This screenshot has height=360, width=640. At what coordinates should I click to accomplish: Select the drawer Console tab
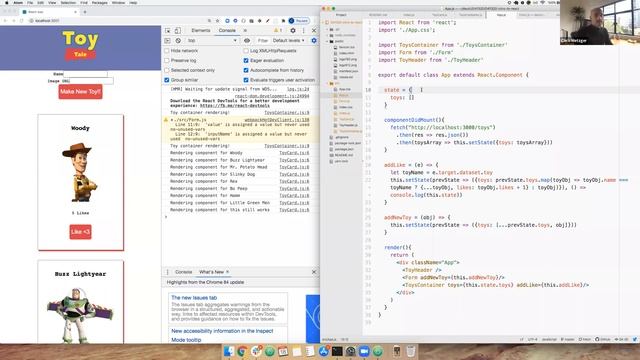[183, 272]
